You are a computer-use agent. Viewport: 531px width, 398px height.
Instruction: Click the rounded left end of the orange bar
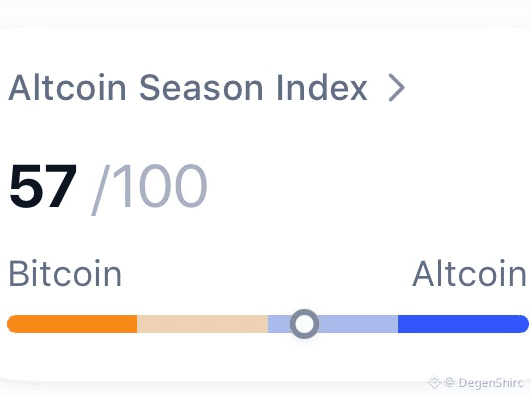click(13, 324)
